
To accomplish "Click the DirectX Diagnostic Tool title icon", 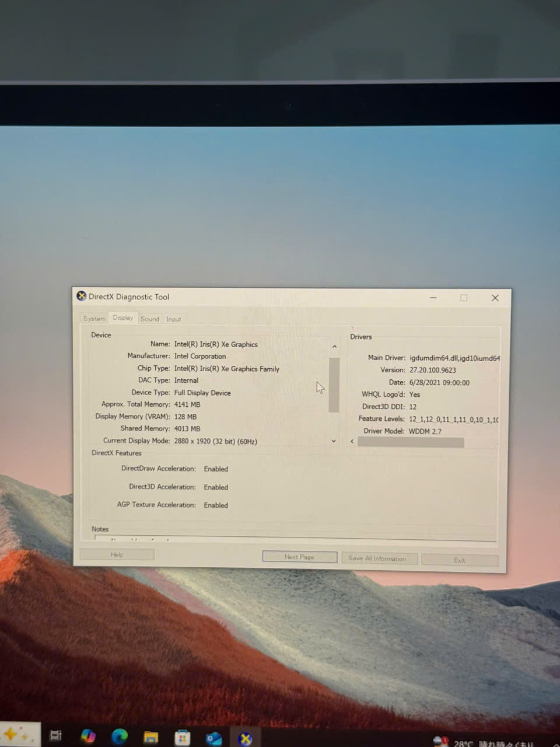I will coord(82,296).
